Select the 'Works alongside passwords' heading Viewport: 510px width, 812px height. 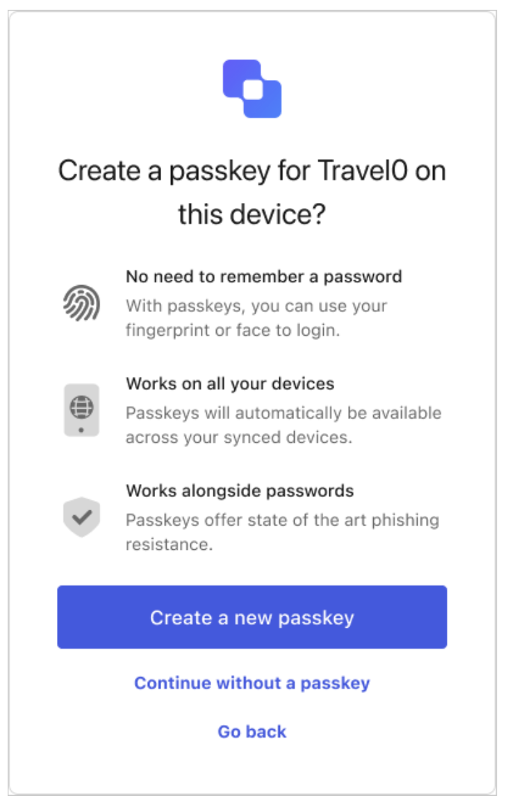240,491
